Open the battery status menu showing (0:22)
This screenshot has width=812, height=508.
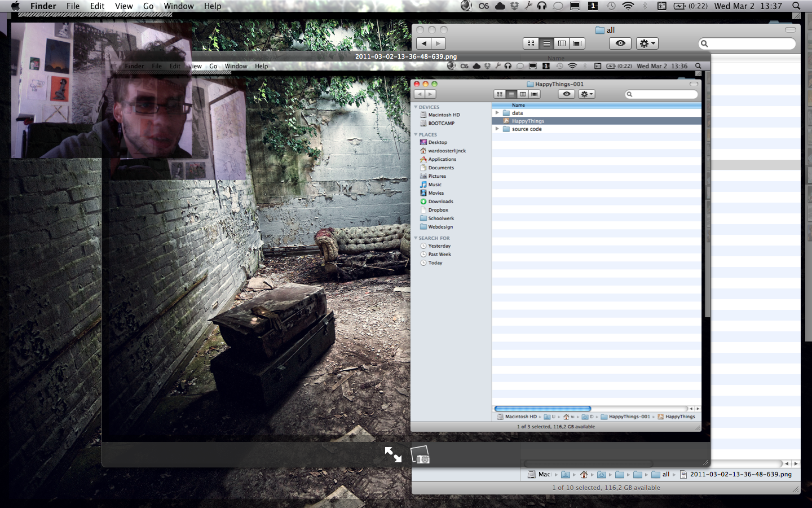[x=691, y=6]
